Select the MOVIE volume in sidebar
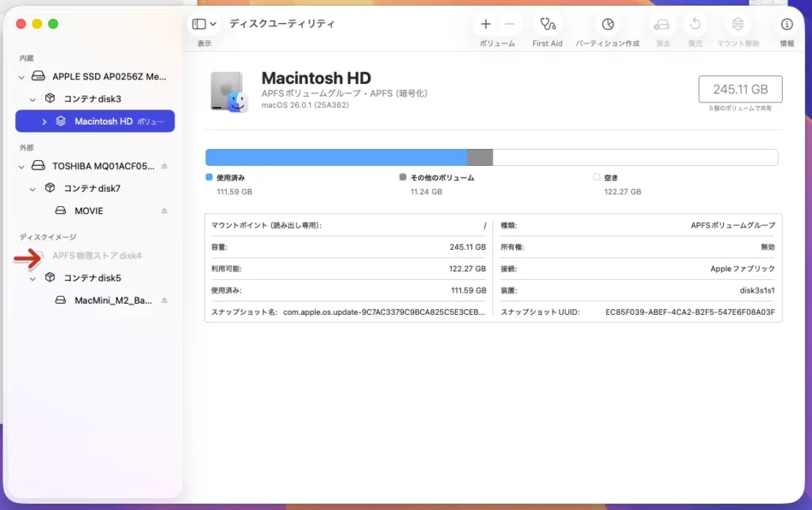Image resolution: width=812 pixels, height=510 pixels. (89, 211)
